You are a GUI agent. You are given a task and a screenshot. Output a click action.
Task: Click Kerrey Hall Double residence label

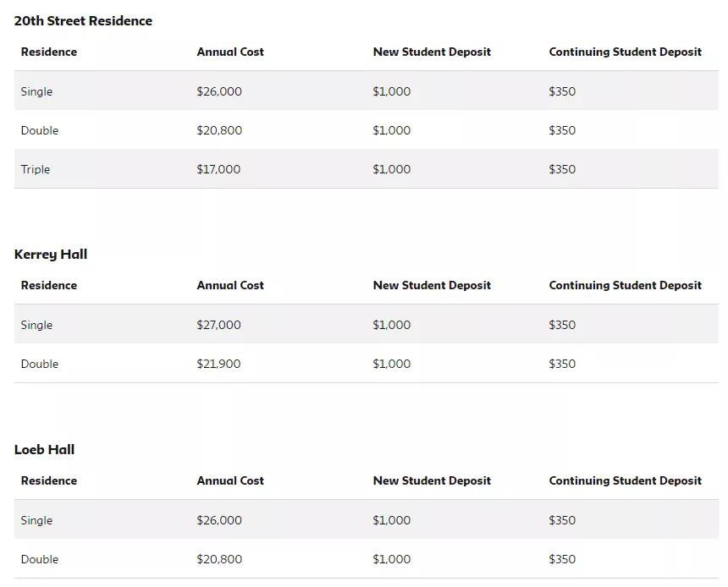[x=40, y=364]
